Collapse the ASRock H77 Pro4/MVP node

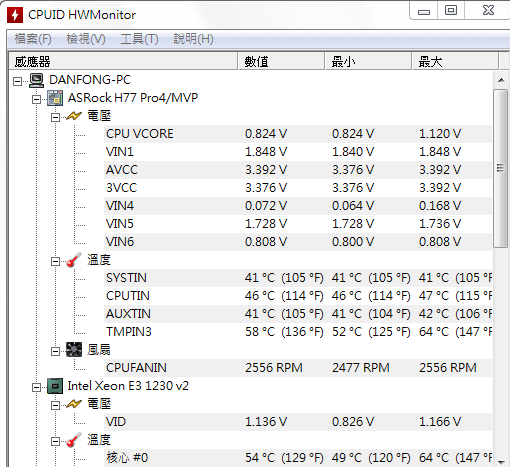tap(36, 99)
